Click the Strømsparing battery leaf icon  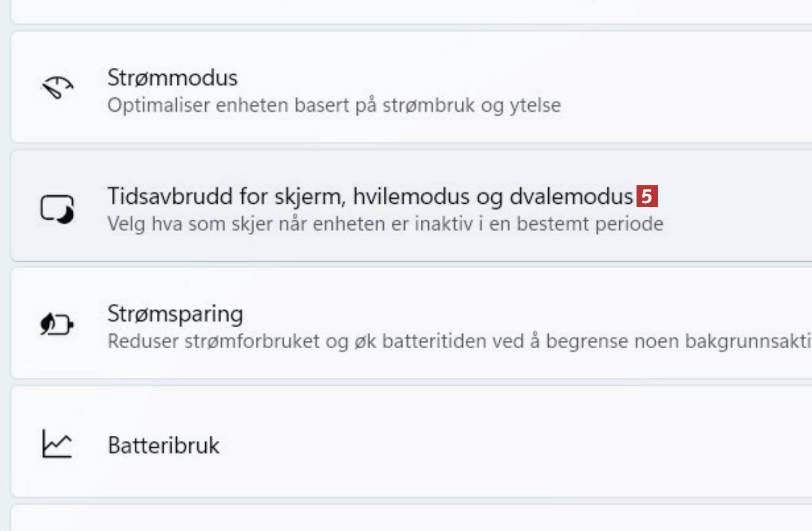tap(57, 325)
